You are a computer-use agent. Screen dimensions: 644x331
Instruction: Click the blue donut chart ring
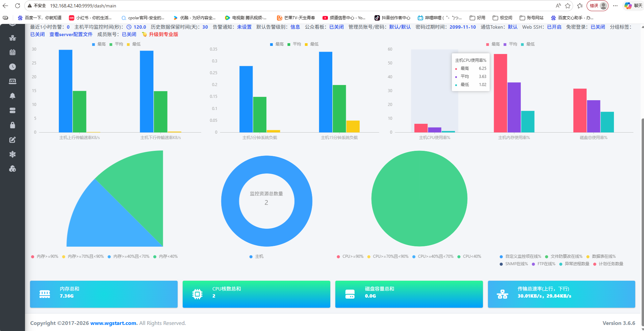tap(230, 201)
